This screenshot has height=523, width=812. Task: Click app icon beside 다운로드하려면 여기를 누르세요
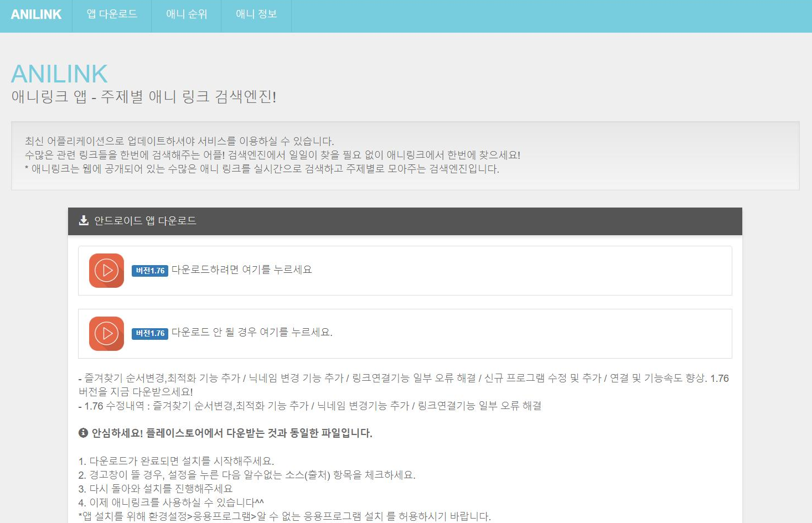[106, 271]
